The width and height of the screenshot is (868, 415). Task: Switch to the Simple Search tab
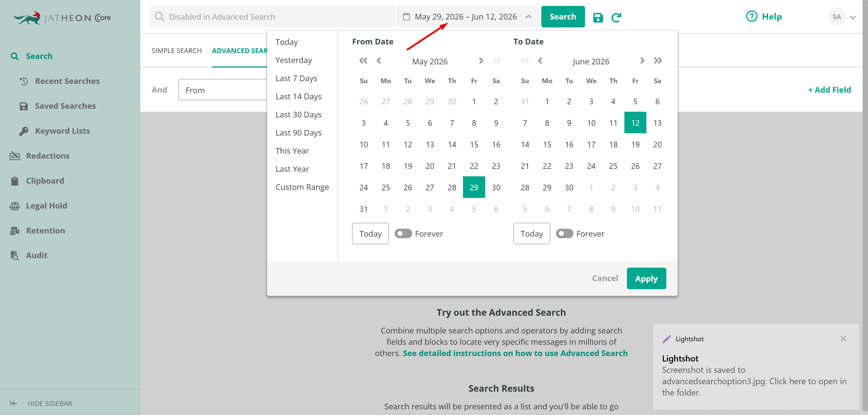coord(177,51)
